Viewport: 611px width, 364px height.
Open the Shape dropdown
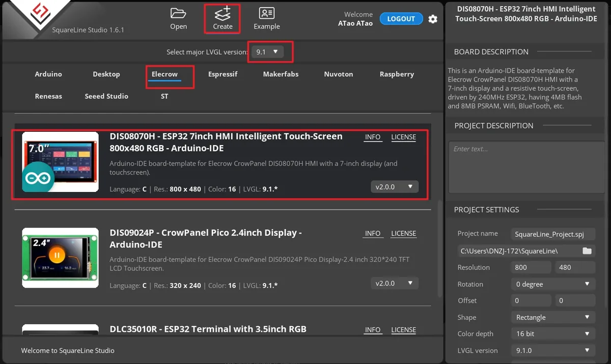pyautogui.click(x=553, y=317)
